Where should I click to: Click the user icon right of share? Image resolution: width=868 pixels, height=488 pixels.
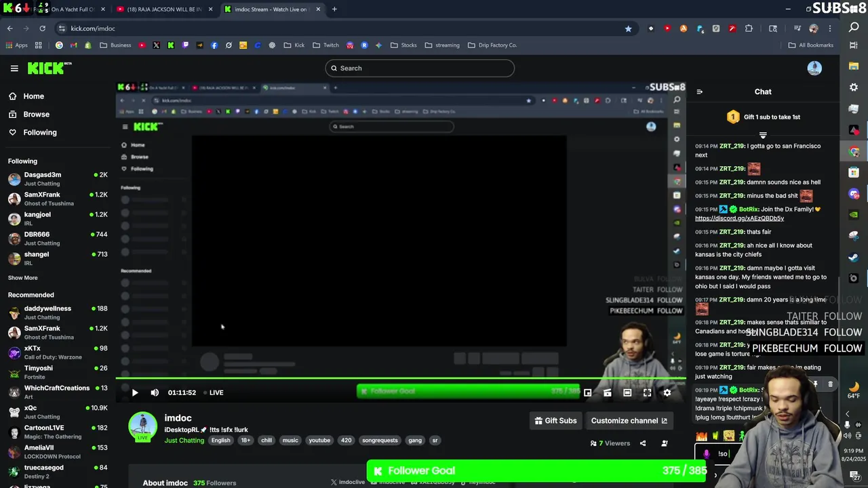[x=664, y=443]
